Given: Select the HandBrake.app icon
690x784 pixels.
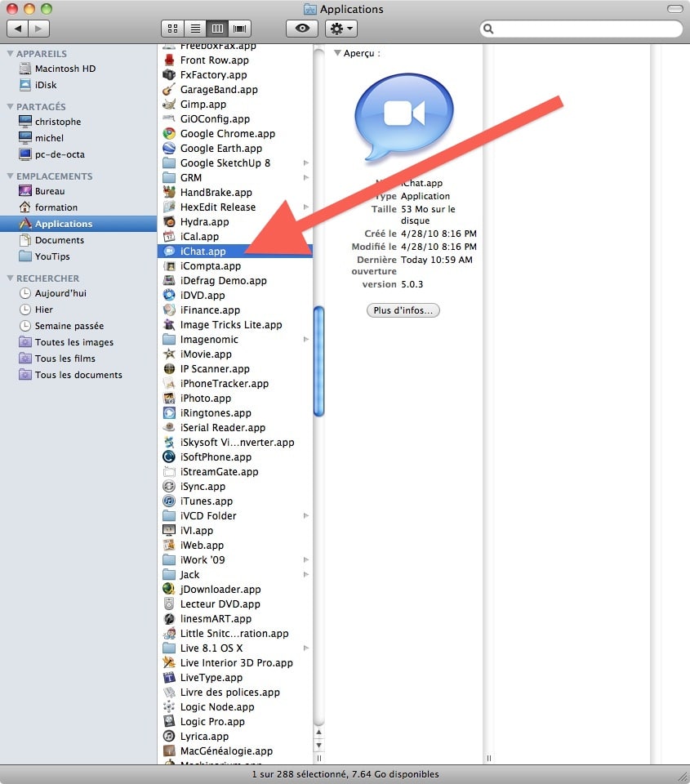Looking at the screenshot, I should [x=169, y=192].
